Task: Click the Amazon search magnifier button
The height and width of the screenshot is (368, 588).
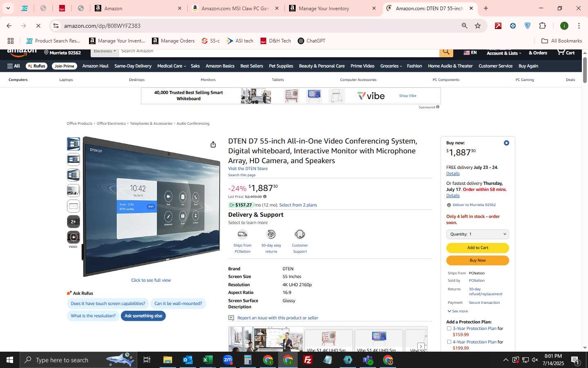Action: coord(446,52)
